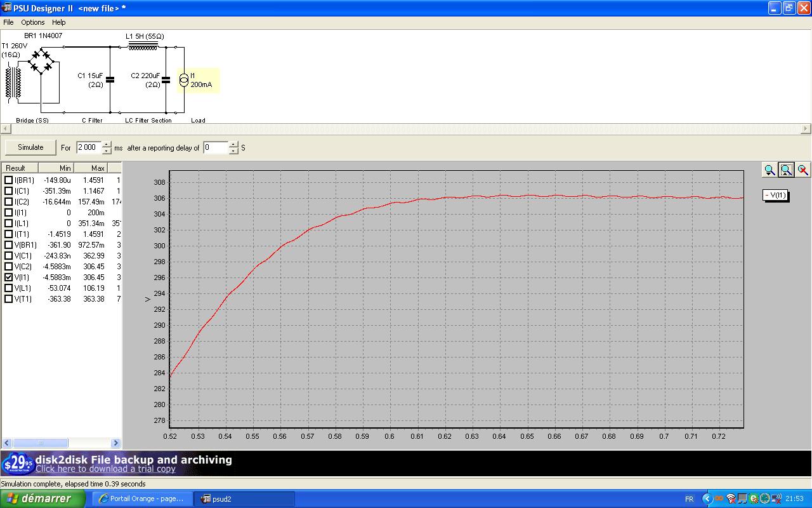Increase simulation time with up arrow
The image size is (812, 508).
(107, 144)
